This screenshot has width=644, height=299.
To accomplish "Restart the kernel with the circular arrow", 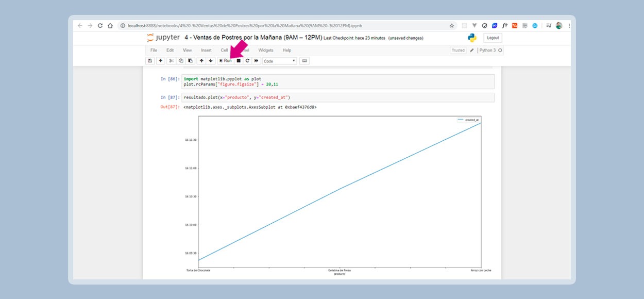I will coord(247,61).
